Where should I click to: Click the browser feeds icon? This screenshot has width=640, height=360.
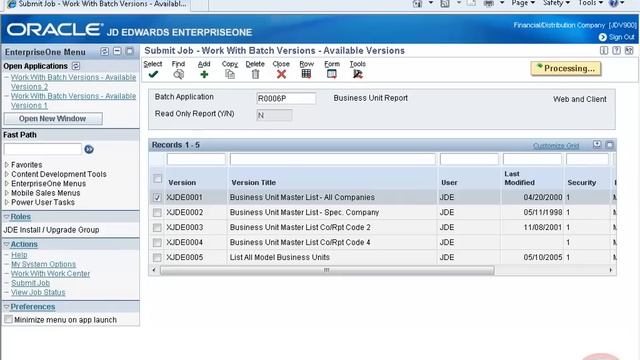coord(445,3)
